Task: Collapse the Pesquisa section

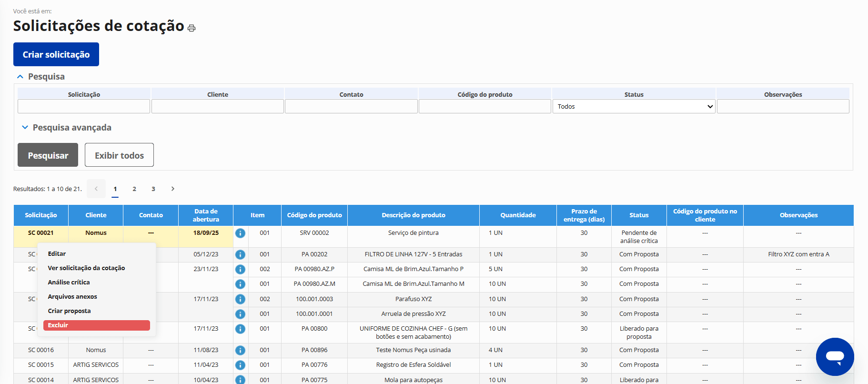Action: [20, 77]
